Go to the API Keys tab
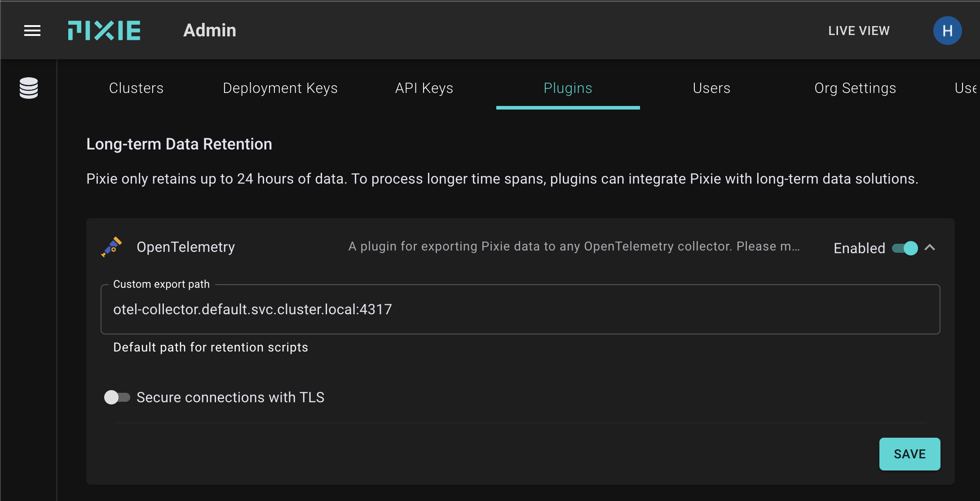Image resolution: width=980 pixels, height=501 pixels. [424, 88]
